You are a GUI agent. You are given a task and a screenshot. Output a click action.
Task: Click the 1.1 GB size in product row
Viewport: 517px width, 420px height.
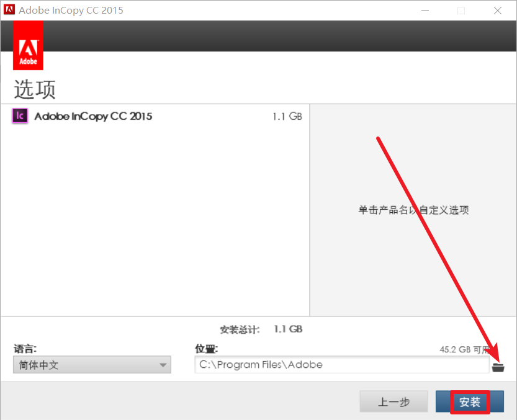[287, 117]
